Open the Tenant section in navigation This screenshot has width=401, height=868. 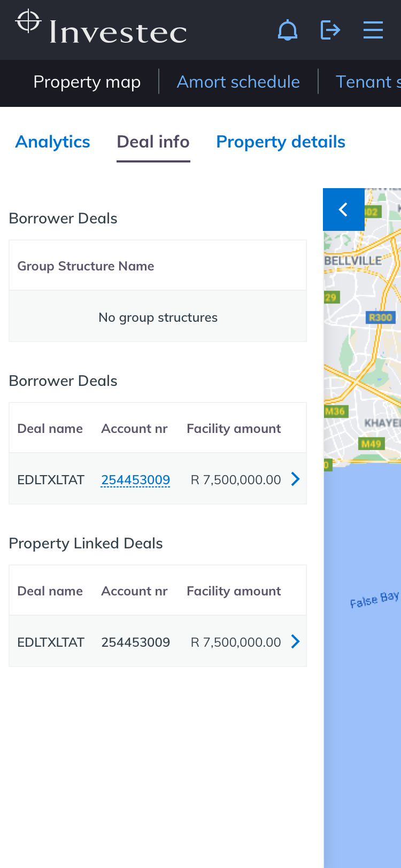coord(367,82)
